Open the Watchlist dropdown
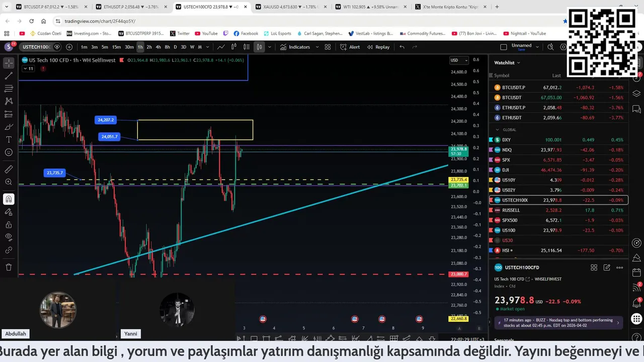Image resolution: width=644 pixels, height=362 pixels. [x=507, y=62]
